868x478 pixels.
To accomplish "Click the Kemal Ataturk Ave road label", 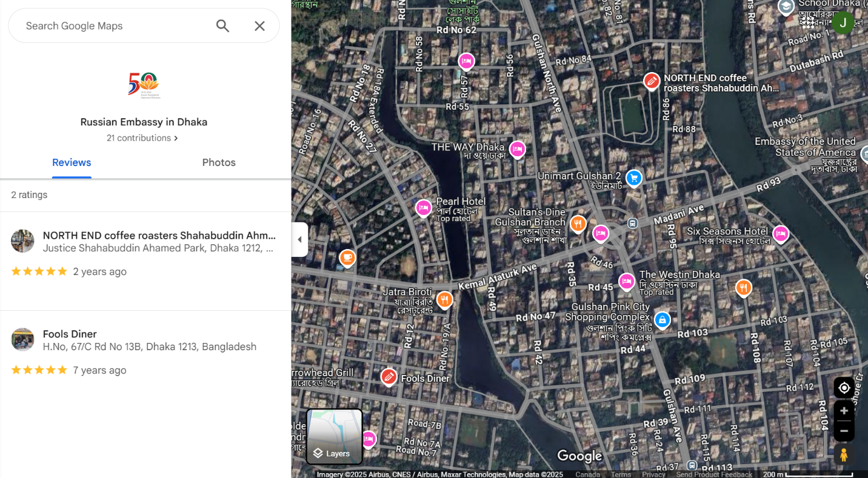I will (497, 276).
